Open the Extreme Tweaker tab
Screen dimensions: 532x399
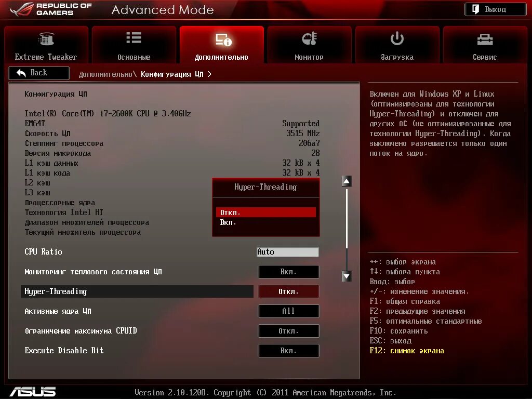click(46, 45)
